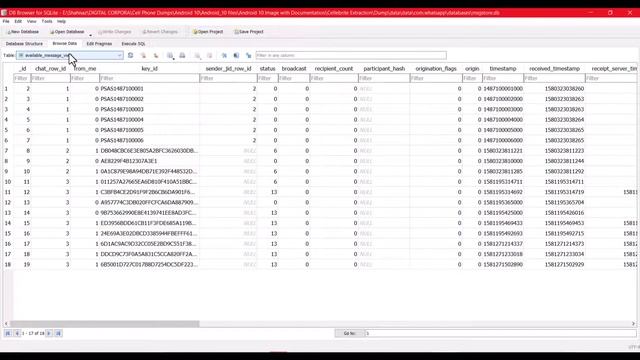
Task: Clear all filters icon
Action: 143,56
